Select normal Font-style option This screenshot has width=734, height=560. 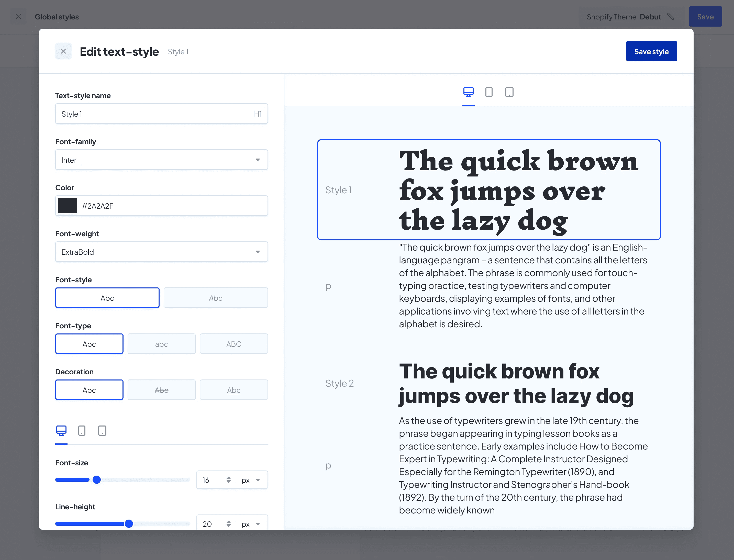(107, 298)
